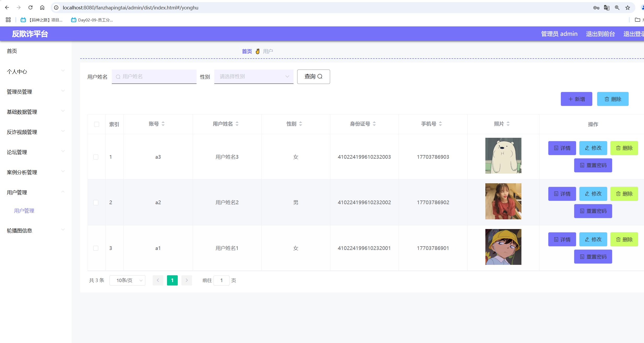Click the 查询 search button
The height and width of the screenshot is (343, 644).
tap(313, 77)
